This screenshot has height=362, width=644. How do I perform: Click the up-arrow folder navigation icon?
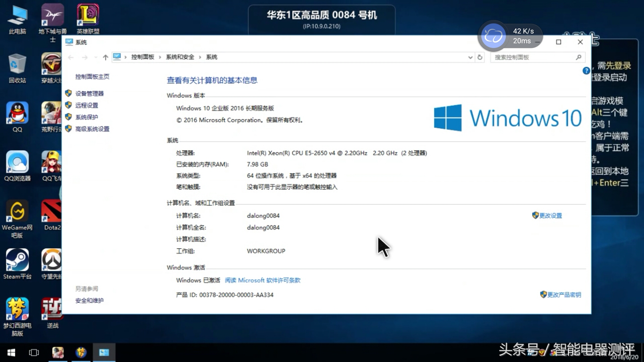point(105,57)
